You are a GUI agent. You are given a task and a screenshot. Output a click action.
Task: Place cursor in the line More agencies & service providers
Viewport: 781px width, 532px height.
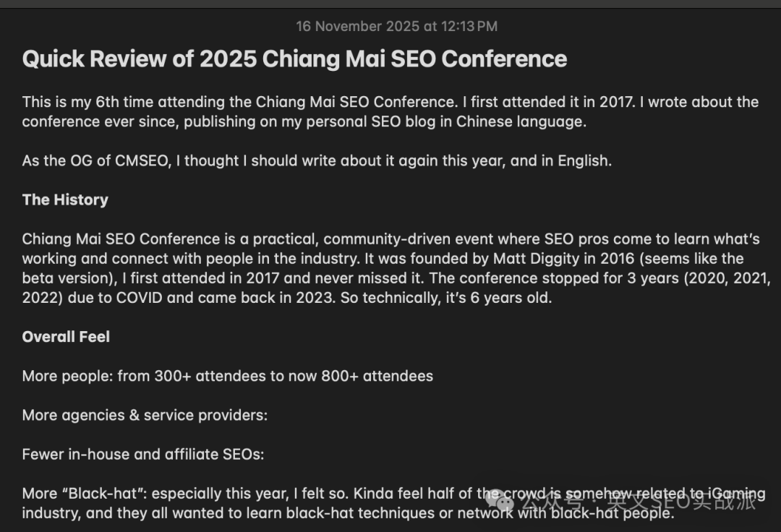click(x=145, y=415)
